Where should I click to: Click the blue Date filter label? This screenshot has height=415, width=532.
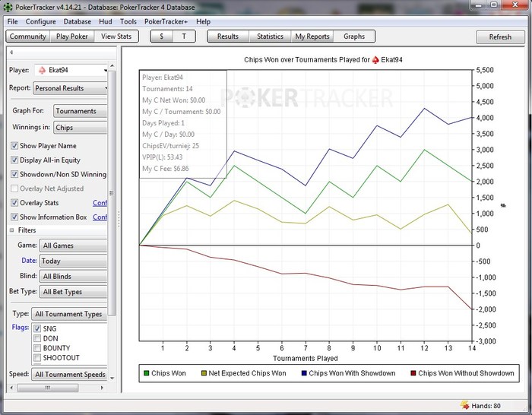(x=29, y=261)
